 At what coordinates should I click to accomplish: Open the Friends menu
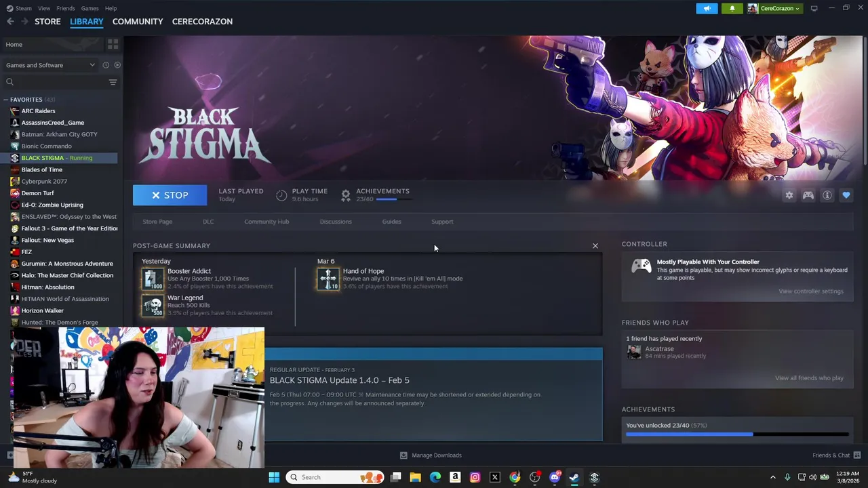pyautogui.click(x=66, y=8)
